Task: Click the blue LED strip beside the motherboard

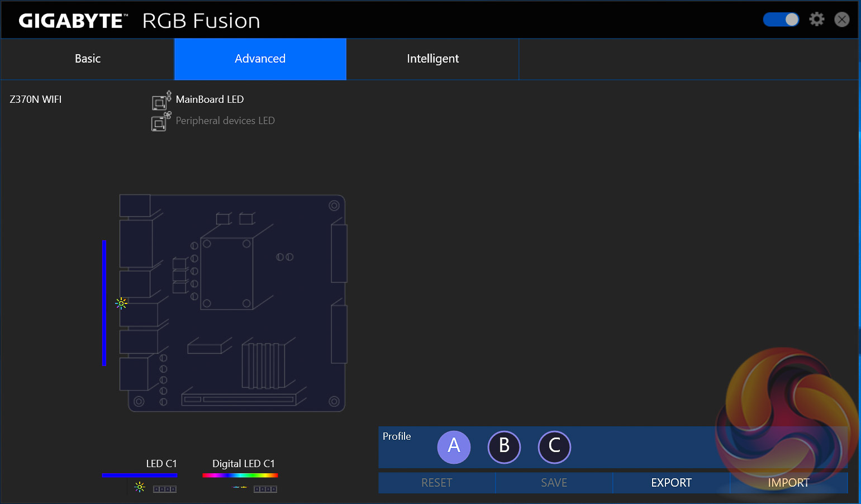Action: 104,303
